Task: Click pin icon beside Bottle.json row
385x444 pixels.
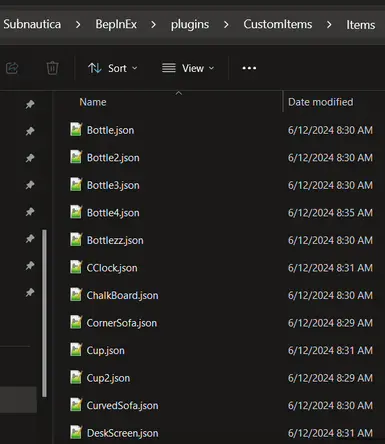Action: pos(30,131)
